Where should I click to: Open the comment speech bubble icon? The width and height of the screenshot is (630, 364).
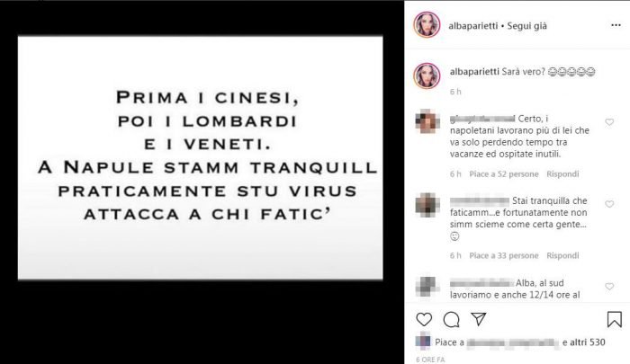[451, 319]
